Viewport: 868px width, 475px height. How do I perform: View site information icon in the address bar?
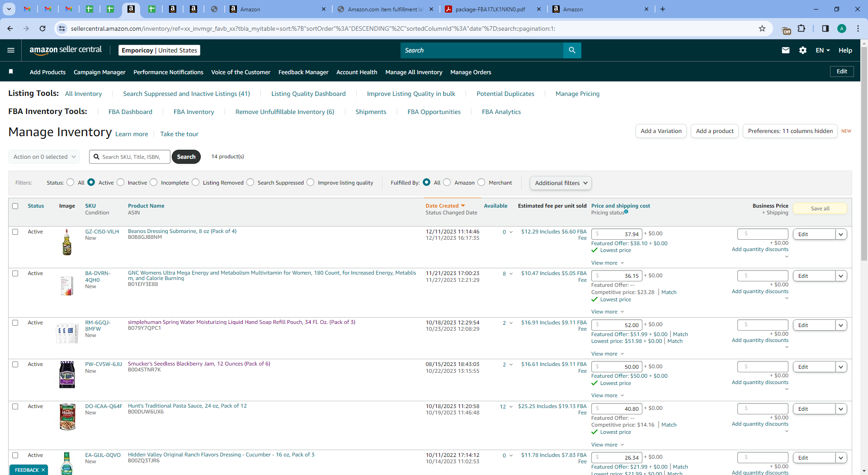click(62, 28)
